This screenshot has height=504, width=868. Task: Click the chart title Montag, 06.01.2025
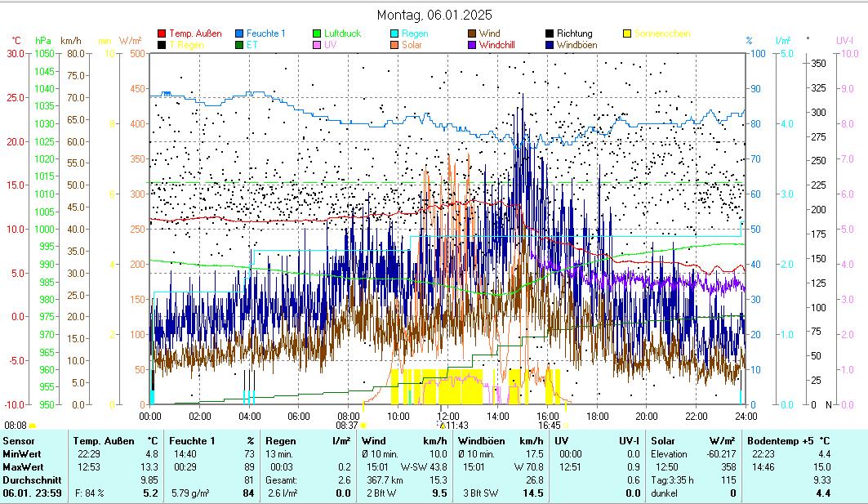[x=434, y=16]
